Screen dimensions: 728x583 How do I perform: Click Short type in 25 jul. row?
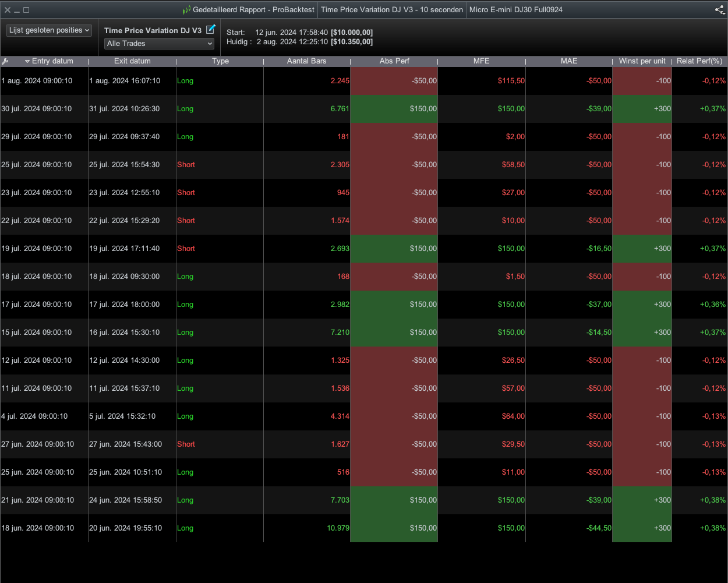tap(186, 165)
